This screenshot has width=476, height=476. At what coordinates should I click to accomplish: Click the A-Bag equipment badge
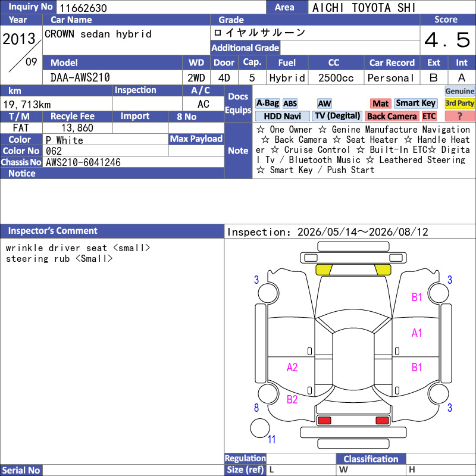click(x=267, y=103)
